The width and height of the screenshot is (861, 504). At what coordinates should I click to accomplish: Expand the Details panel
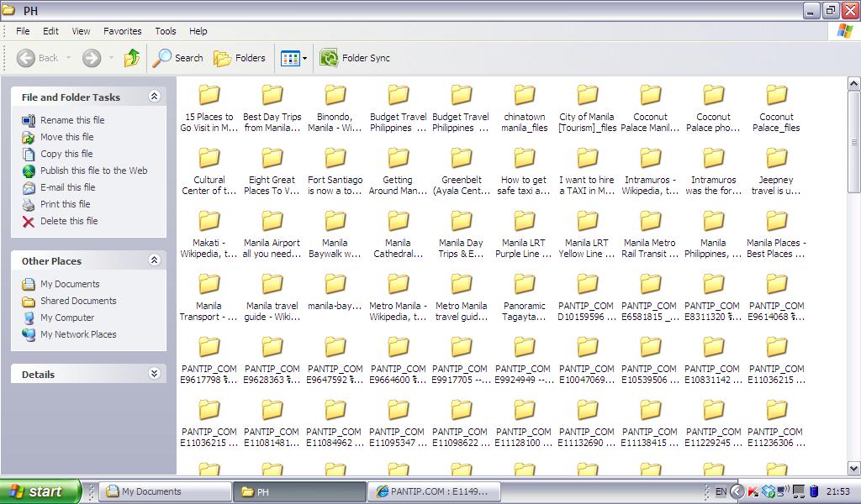[x=155, y=374]
